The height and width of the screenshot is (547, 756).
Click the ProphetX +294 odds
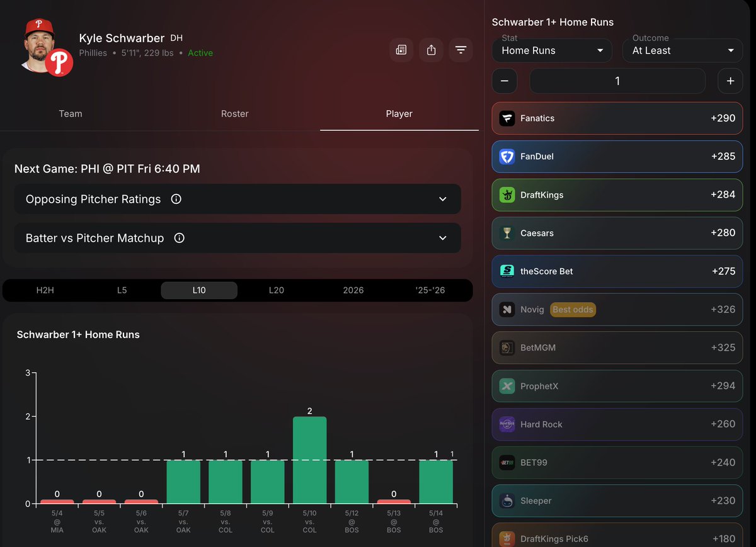pos(723,386)
